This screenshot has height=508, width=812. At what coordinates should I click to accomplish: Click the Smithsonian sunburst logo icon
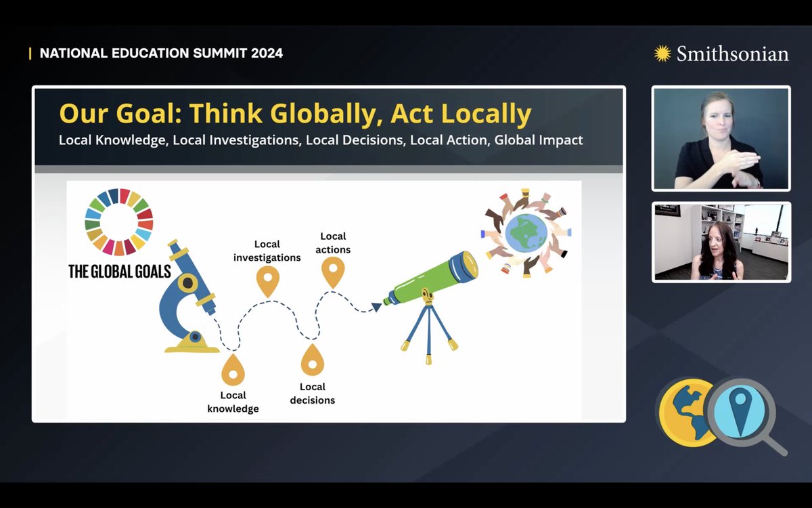[x=662, y=54]
